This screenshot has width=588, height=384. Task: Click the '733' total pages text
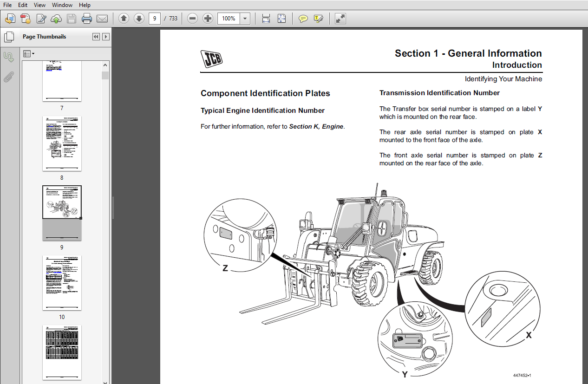pos(173,19)
